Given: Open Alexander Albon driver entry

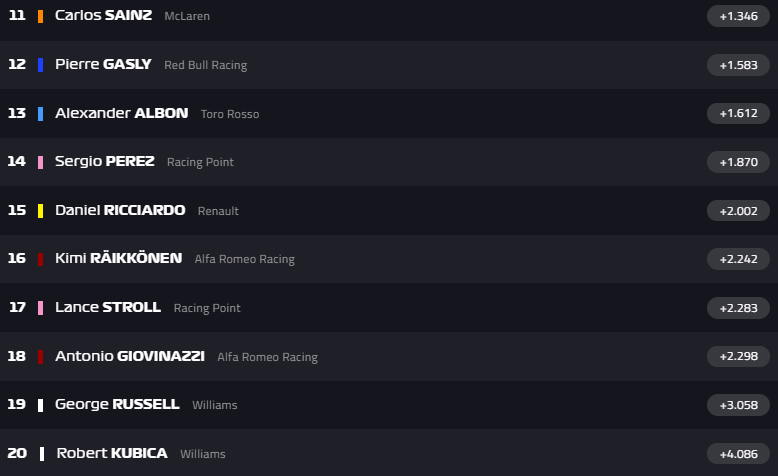Looking at the screenshot, I should coord(121,113).
